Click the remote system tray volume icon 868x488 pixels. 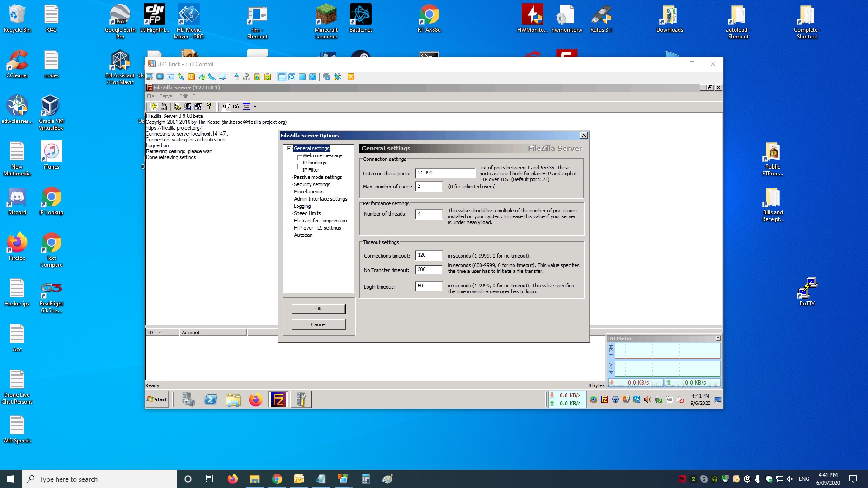coord(647,399)
